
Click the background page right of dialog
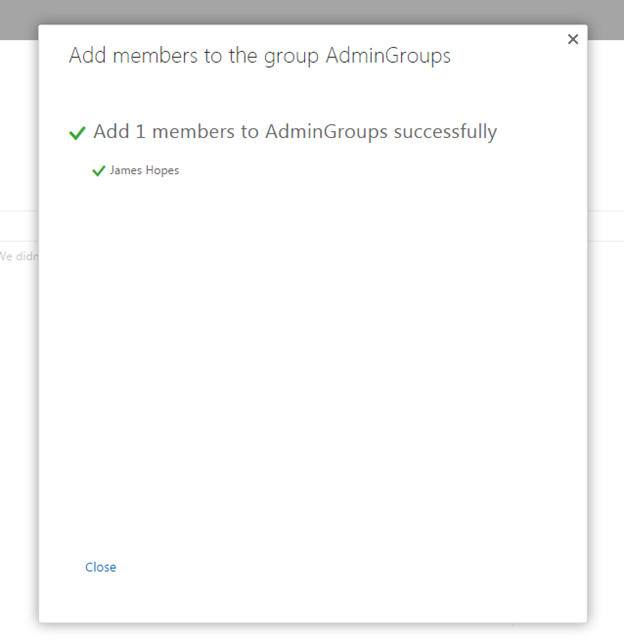pos(606,350)
